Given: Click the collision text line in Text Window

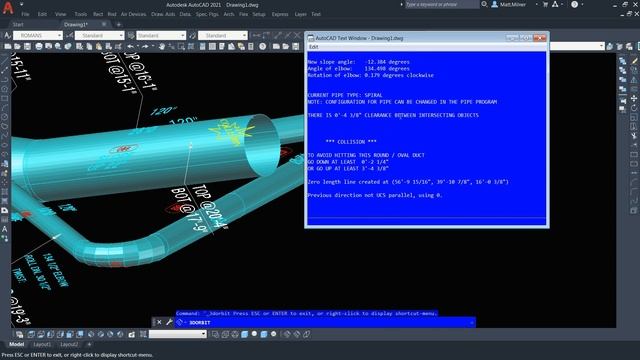Looking at the screenshot, I should pyautogui.click(x=351, y=142).
